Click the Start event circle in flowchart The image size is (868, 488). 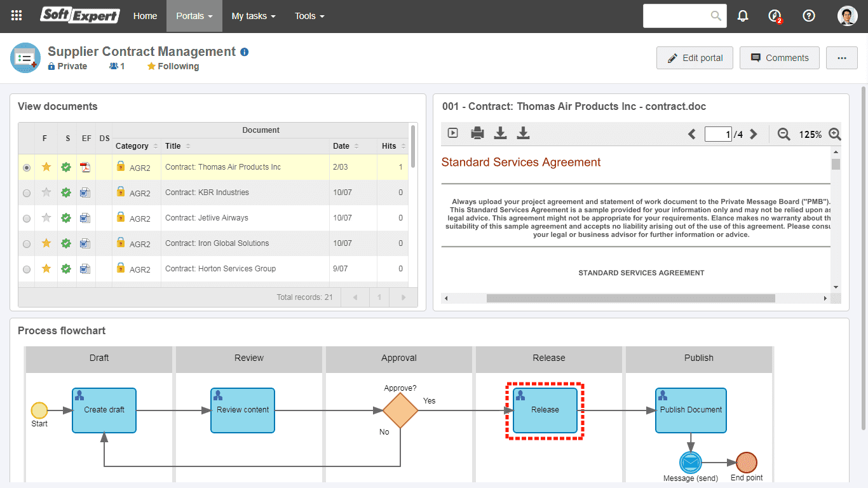[x=39, y=410]
